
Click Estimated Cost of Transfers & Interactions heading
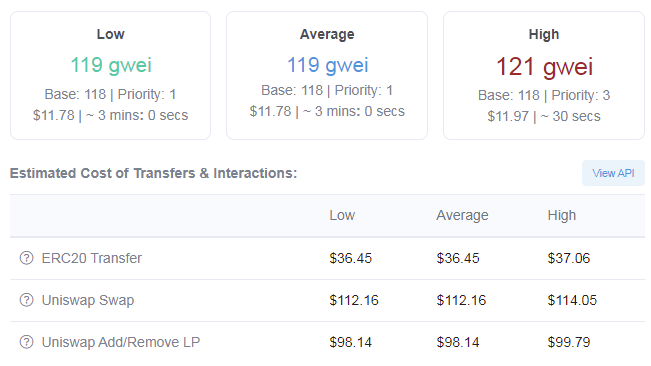pos(154,173)
